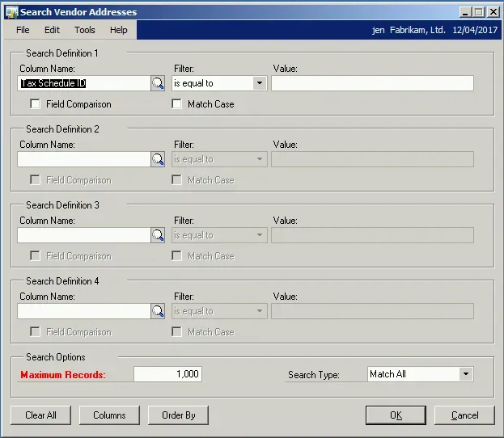Viewport: 504px width, 438px height.
Task: Click the Clear All button
Action: (40, 415)
